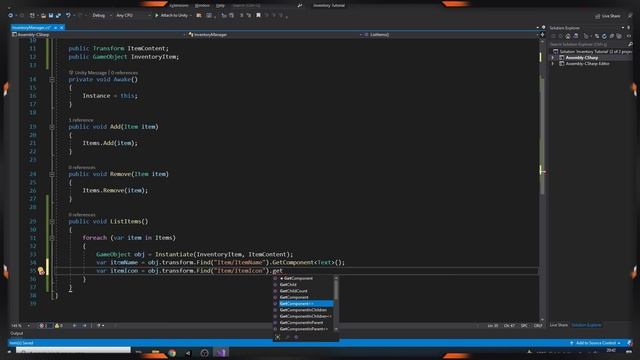The image size is (640, 360).
Task: Open the Extensions menu
Action: click(179, 6)
